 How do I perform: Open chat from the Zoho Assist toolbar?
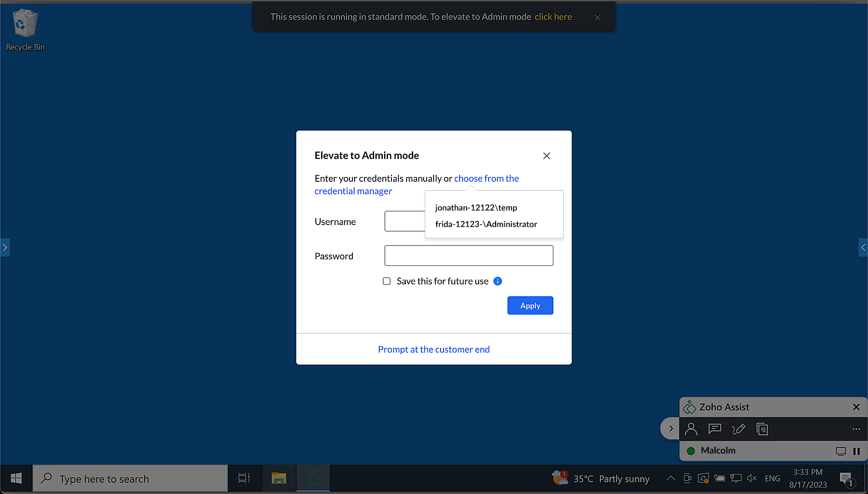point(714,429)
